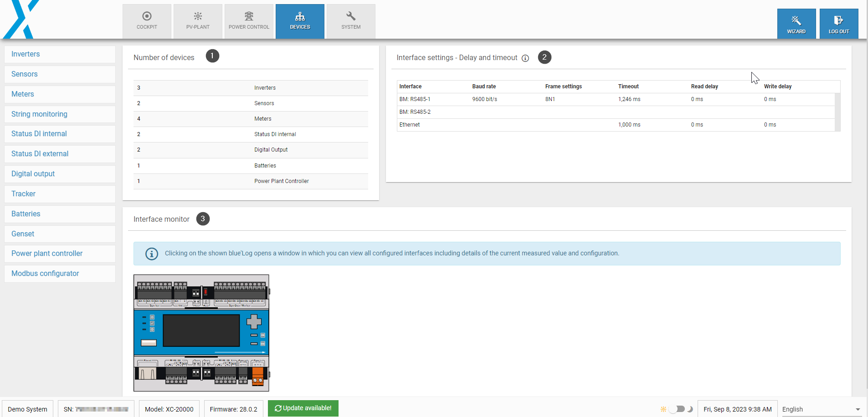868x417 pixels.
Task: Click the interface table scrollbar
Action: point(837,112)
